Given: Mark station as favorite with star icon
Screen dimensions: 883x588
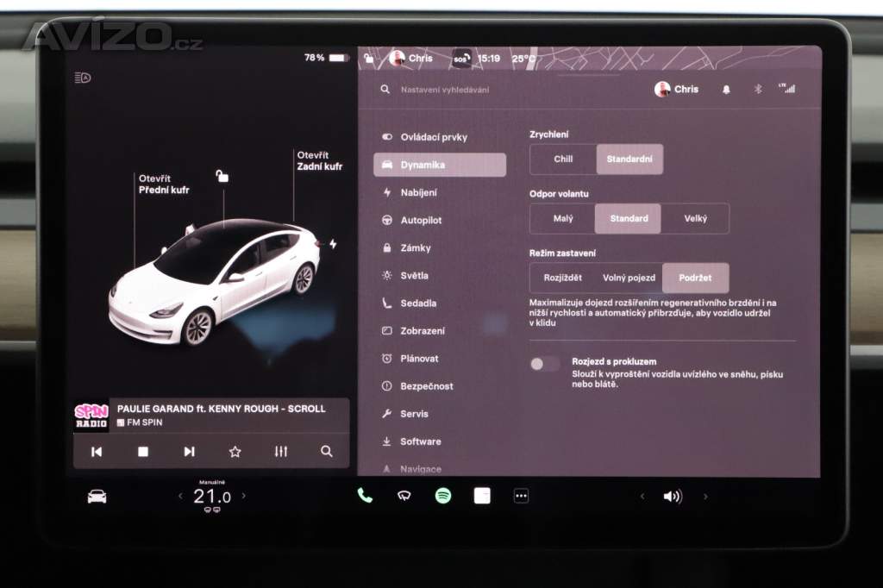Looking at the screenshot, I should [235, 452].
